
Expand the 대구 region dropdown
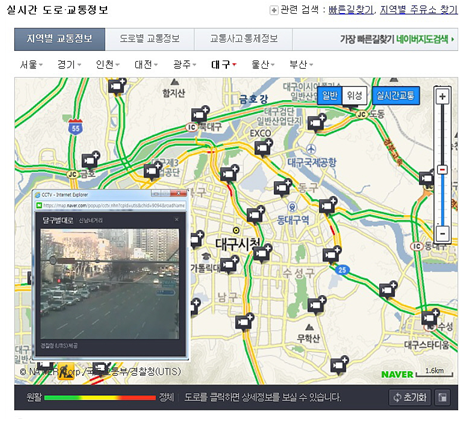(224, 64)
